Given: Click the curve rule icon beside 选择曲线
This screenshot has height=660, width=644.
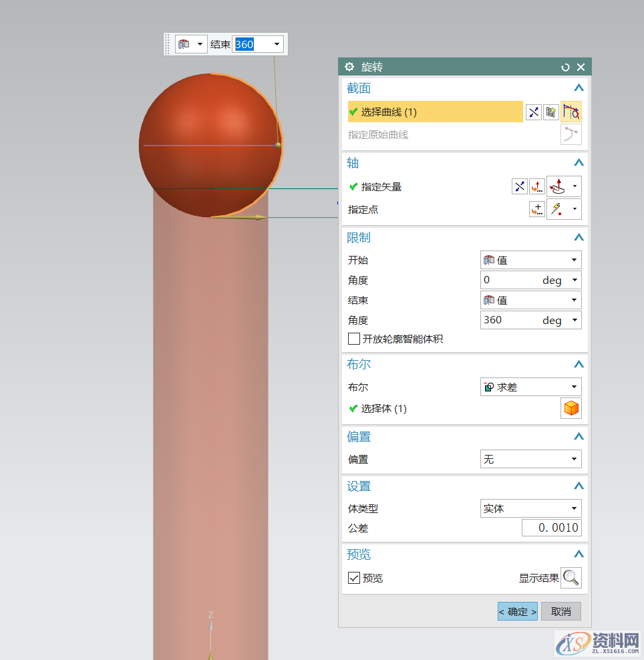Looking at the screenshot, I should click(571, 112).
